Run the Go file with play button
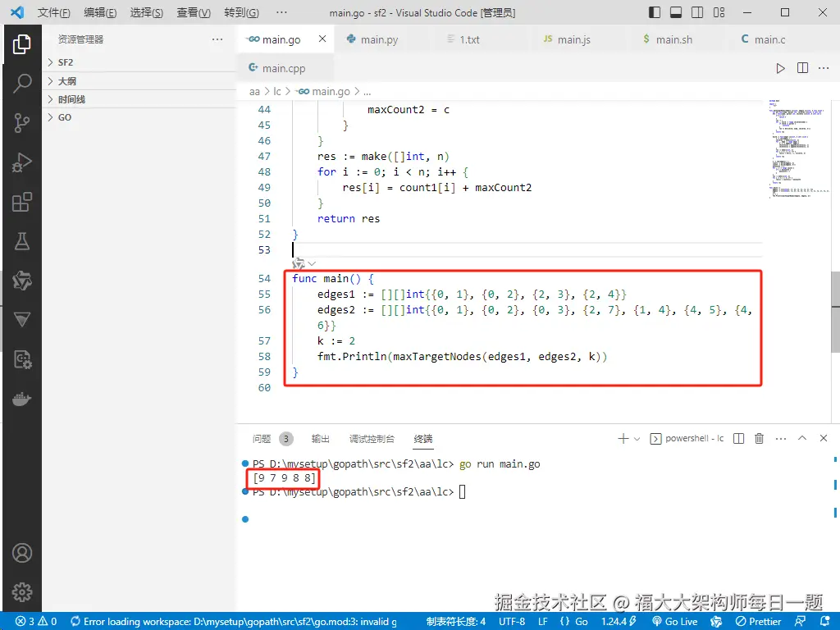The image size is (840, 630). coord(781,68)
